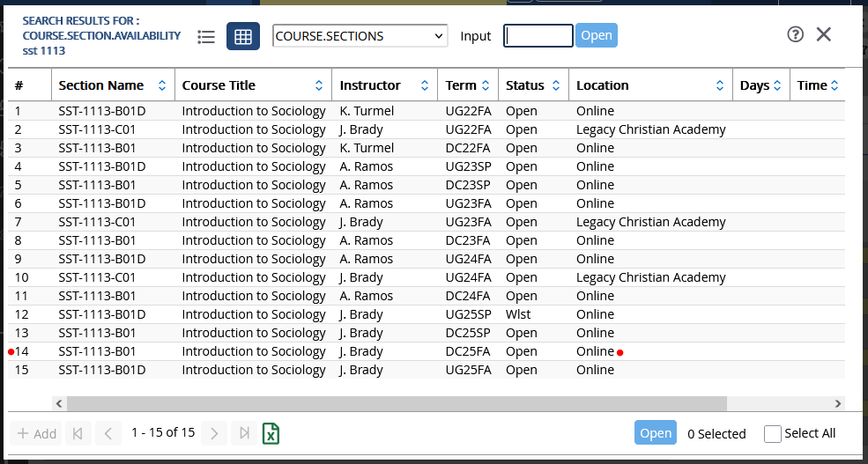868x464 pixels.
Task: Click the Instructor column header
Action: click(x=370, y=85)
